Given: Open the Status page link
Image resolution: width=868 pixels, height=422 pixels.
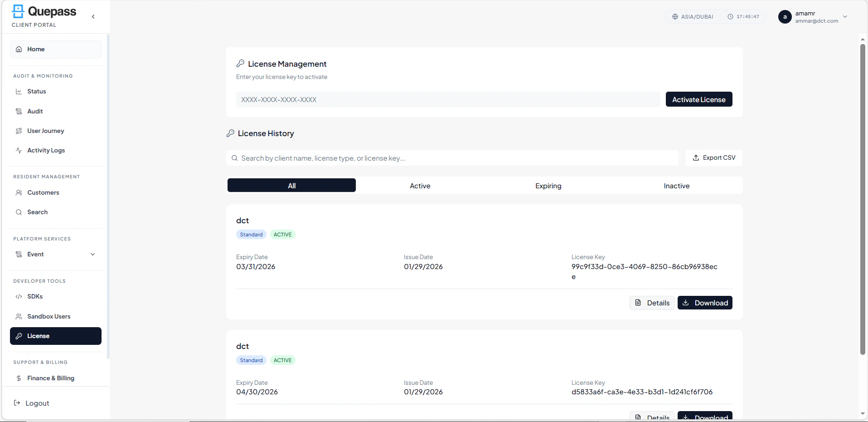Looking at the screenshot, I should click(56, 92).
